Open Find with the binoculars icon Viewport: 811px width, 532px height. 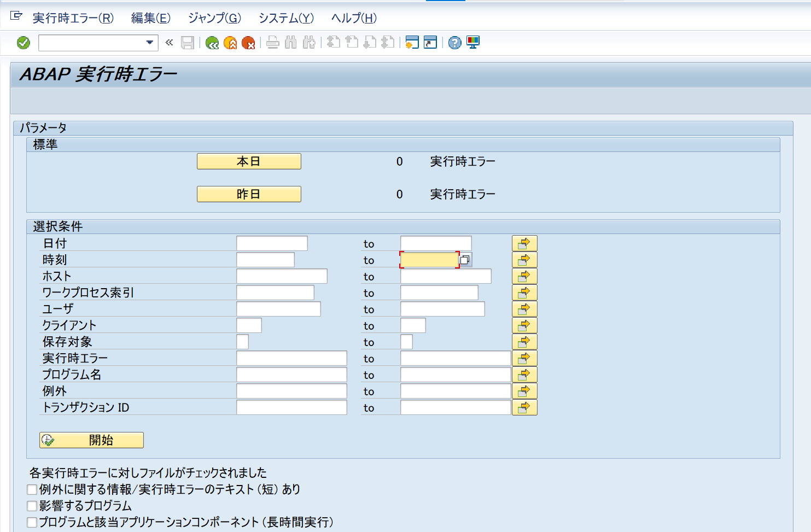pos(291,42)
